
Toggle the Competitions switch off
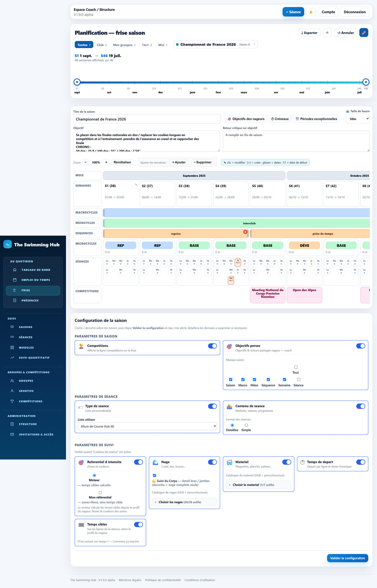[x=213, y=346]
